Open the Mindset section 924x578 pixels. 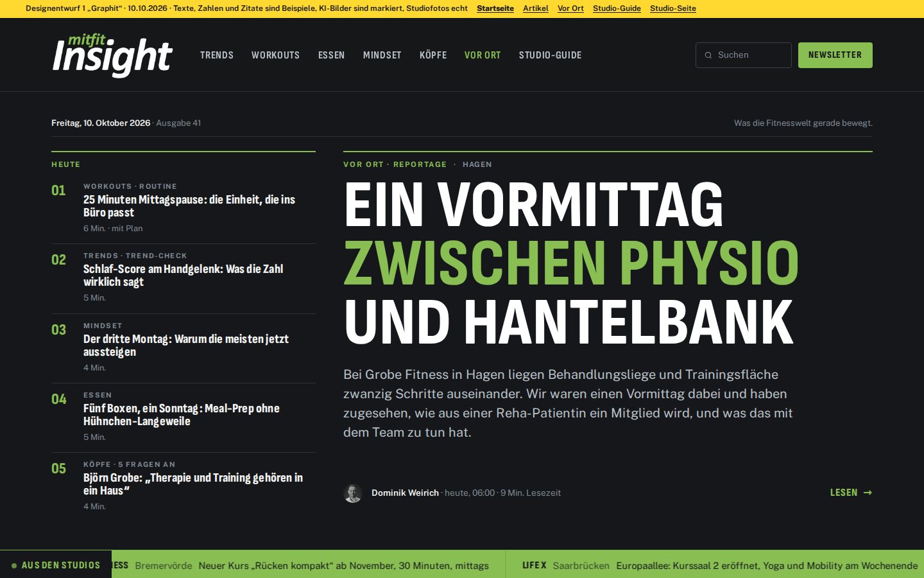382,55
